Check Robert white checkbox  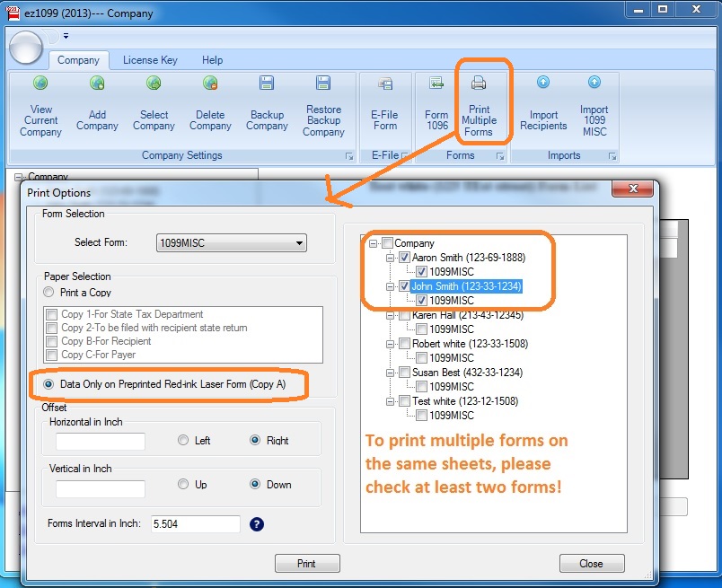[x=404, y=344]
